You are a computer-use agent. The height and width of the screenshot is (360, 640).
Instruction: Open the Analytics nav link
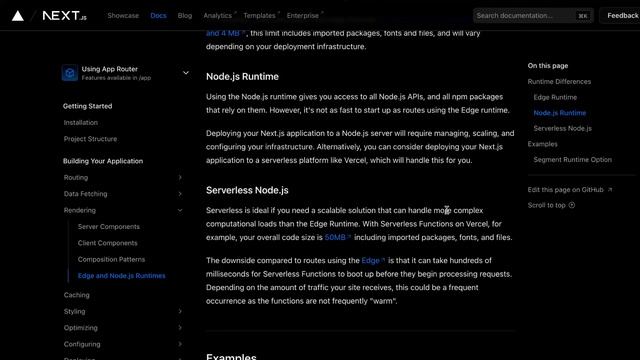[218, 16]
